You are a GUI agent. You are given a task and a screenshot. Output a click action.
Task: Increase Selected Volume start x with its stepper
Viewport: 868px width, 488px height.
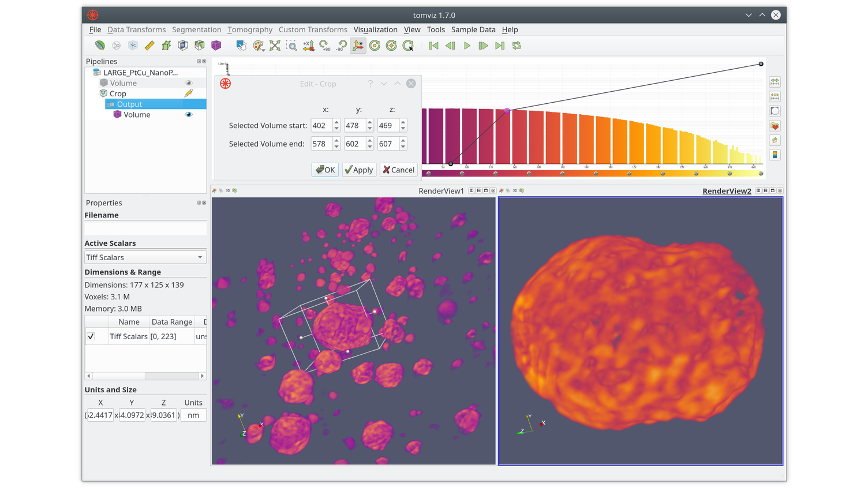[336, 122]
